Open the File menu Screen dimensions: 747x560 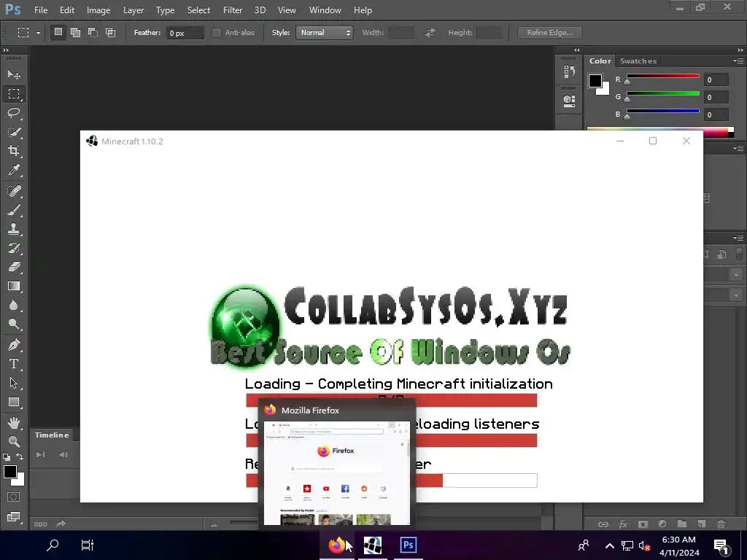click(41, 10)
